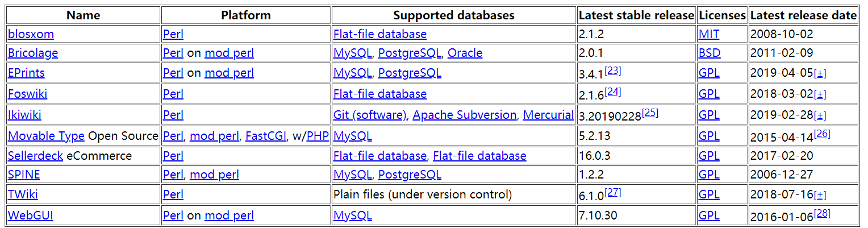The height and width of the screenshot is (228, 868).
Task: Click the Sellerdeck link
Action: (x=35, y=156)
